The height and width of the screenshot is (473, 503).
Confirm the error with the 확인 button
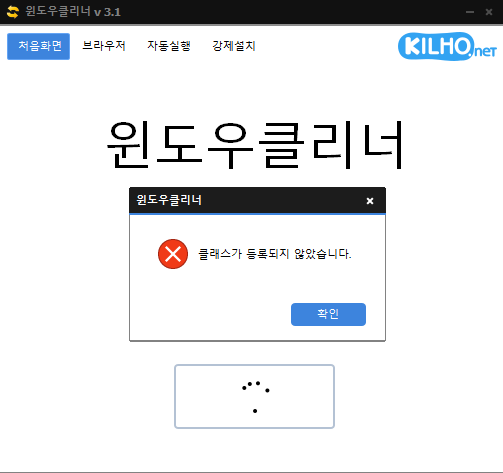[x=328, y=314]
